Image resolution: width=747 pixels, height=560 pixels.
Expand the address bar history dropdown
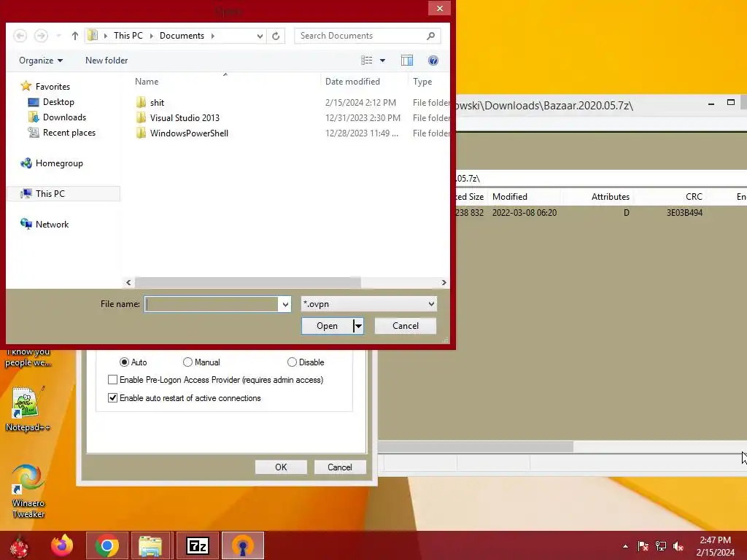(x=260, y=36)
